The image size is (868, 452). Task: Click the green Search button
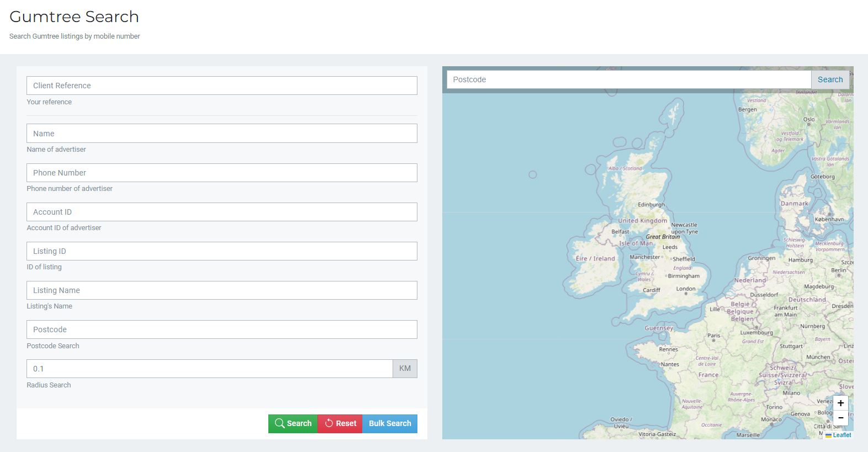[x=293, y=423]
